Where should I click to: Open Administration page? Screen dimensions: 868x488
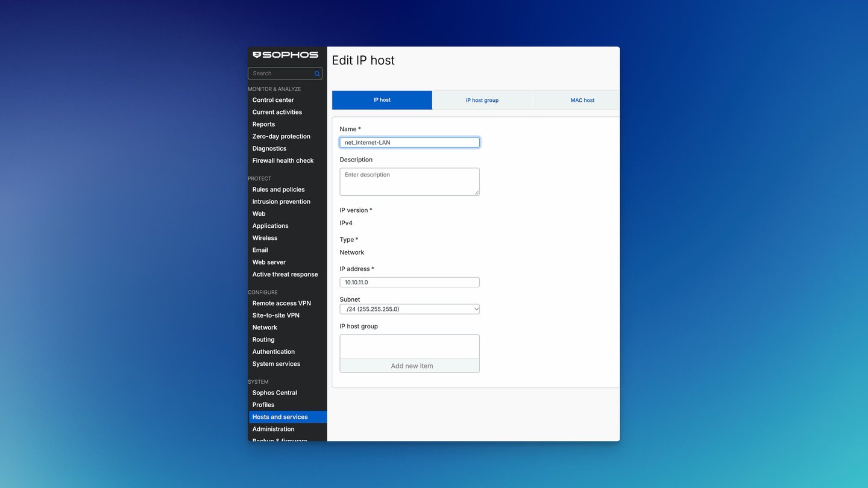[273, 429]
